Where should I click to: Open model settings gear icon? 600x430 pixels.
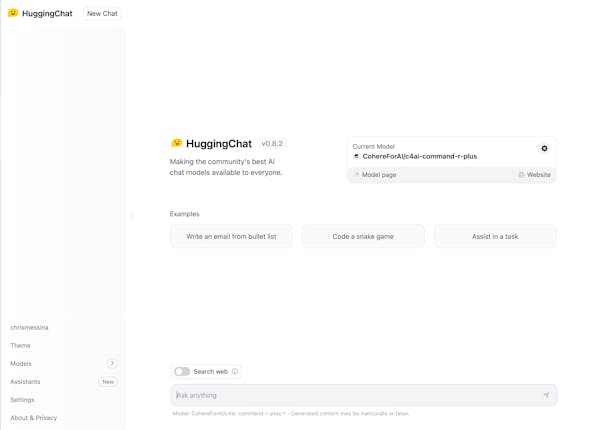(544, 148)
